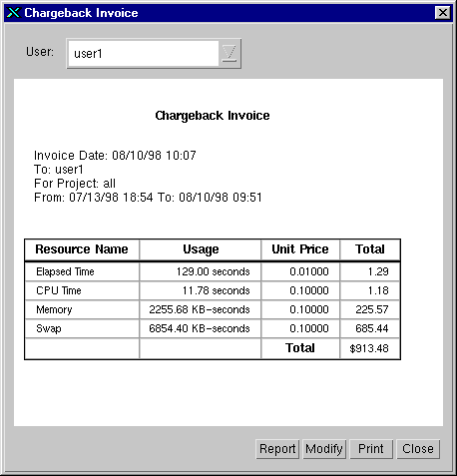This screenshot has width=457, height=476.
Task: Select the Usage column header
Action: 201,249
